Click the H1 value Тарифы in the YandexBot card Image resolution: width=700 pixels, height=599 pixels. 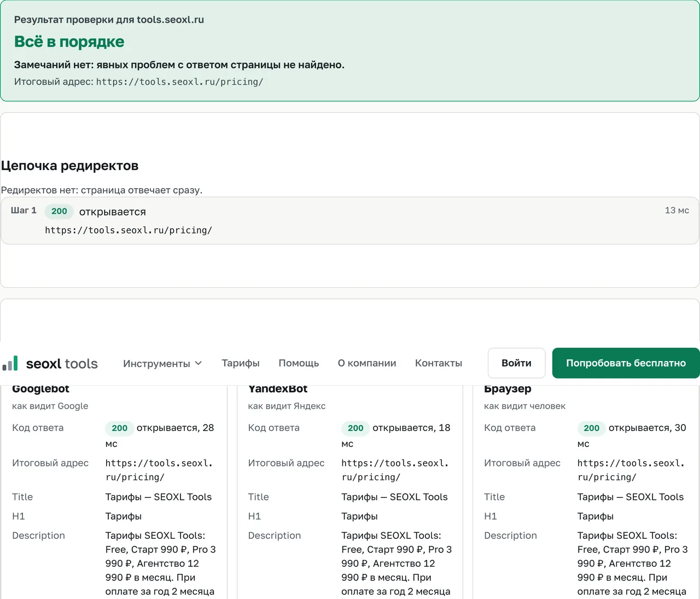click(x=359, y=516)
